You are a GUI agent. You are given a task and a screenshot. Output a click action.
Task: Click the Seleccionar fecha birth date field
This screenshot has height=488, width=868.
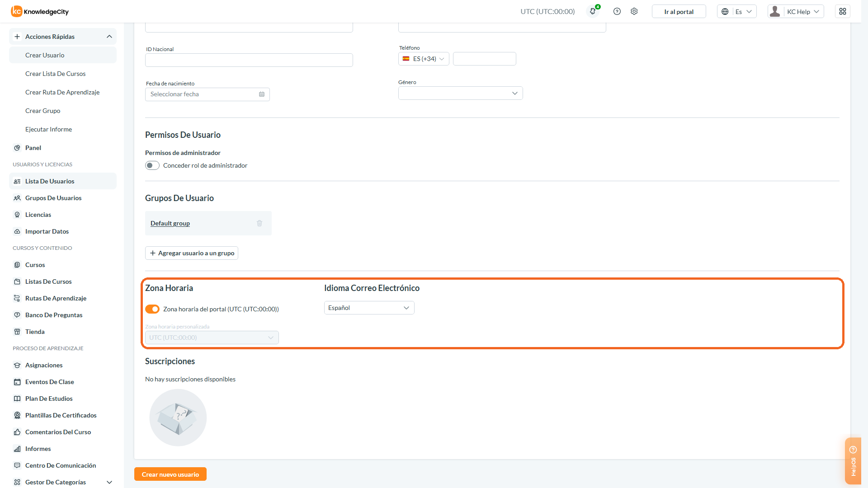click(207, 94)
